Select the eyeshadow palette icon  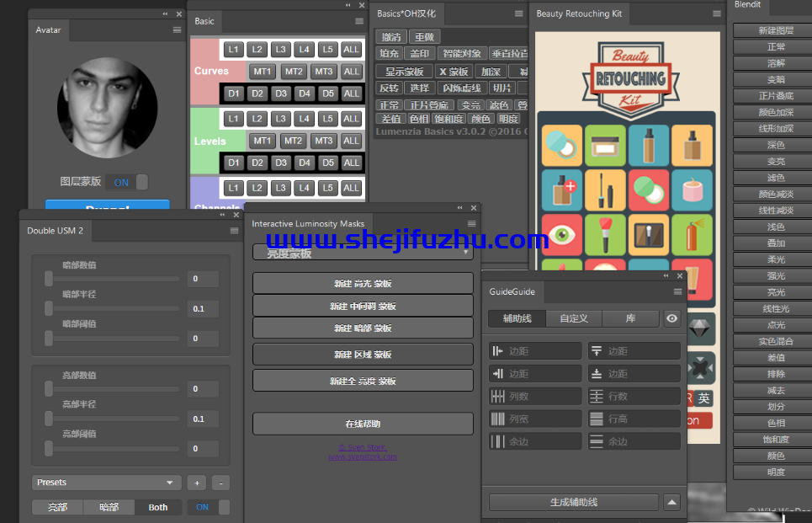coord(649,235)
